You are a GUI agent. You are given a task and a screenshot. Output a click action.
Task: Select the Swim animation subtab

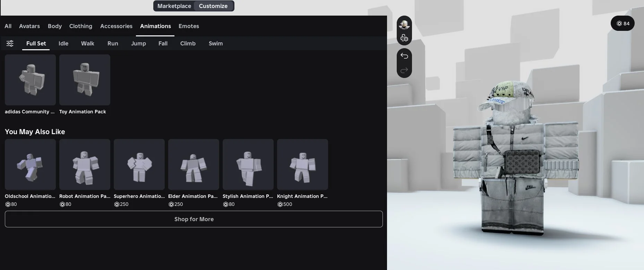[x=216, y=43]
